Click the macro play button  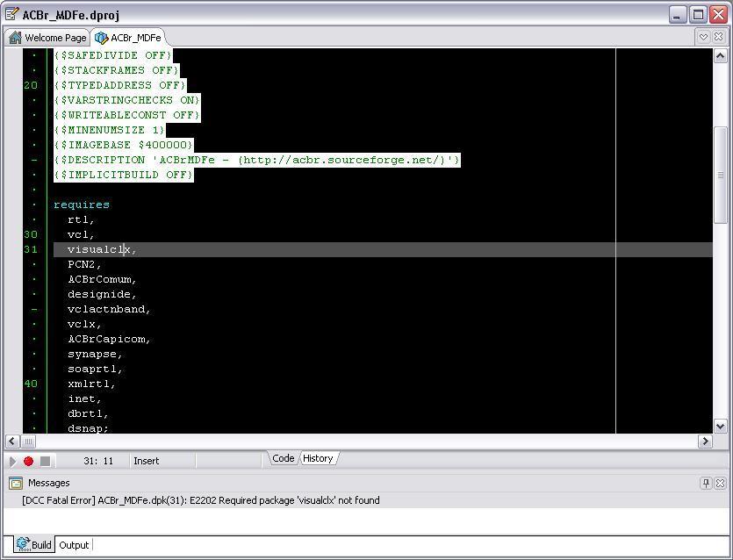pyautogui.click(x=12, y=462)
